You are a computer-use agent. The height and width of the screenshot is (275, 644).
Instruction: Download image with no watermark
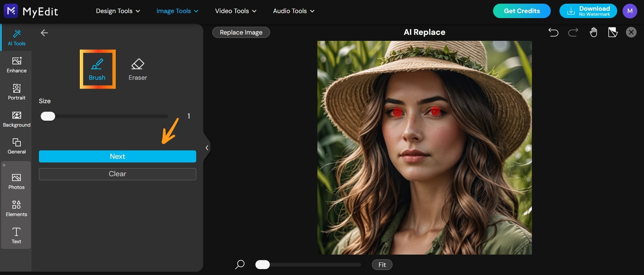point(588,11)
